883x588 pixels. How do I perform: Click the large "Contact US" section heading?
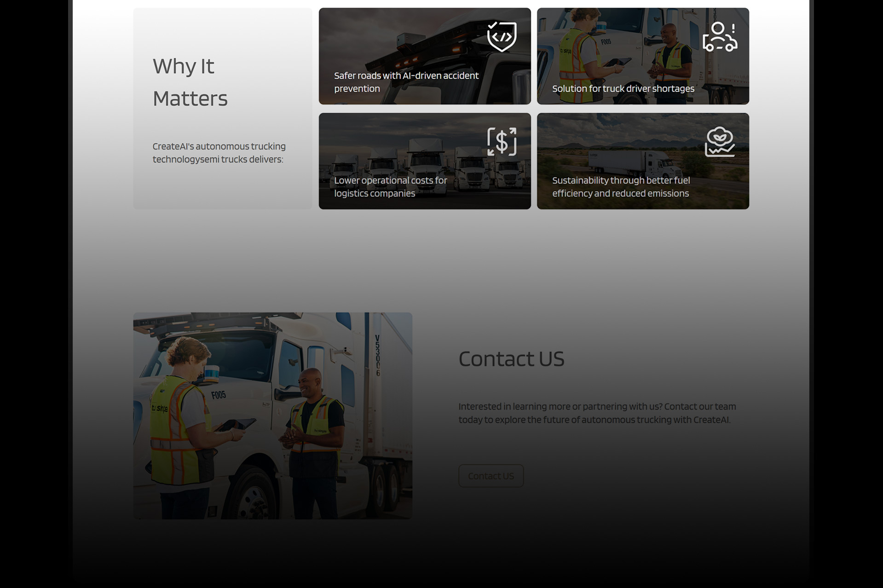click(x=511, y=359)
